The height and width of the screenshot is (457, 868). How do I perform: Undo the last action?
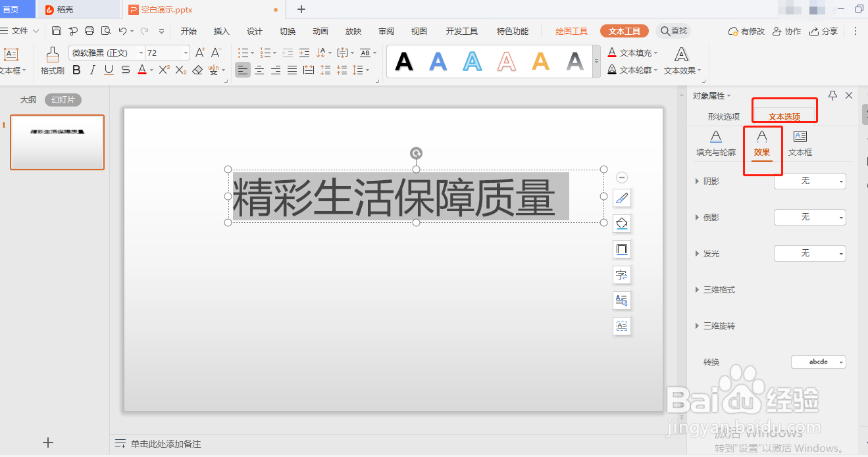click(x=122, y=31)
